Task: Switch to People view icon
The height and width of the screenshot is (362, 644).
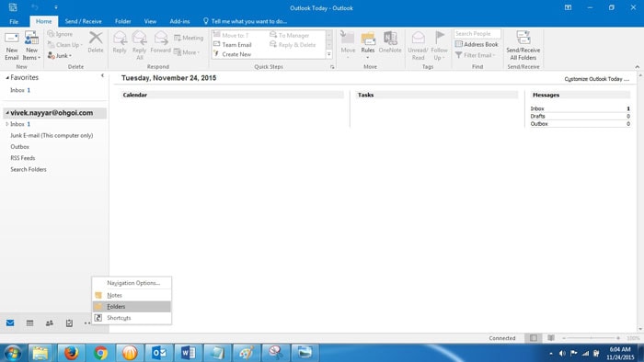Action: point(50,323)
